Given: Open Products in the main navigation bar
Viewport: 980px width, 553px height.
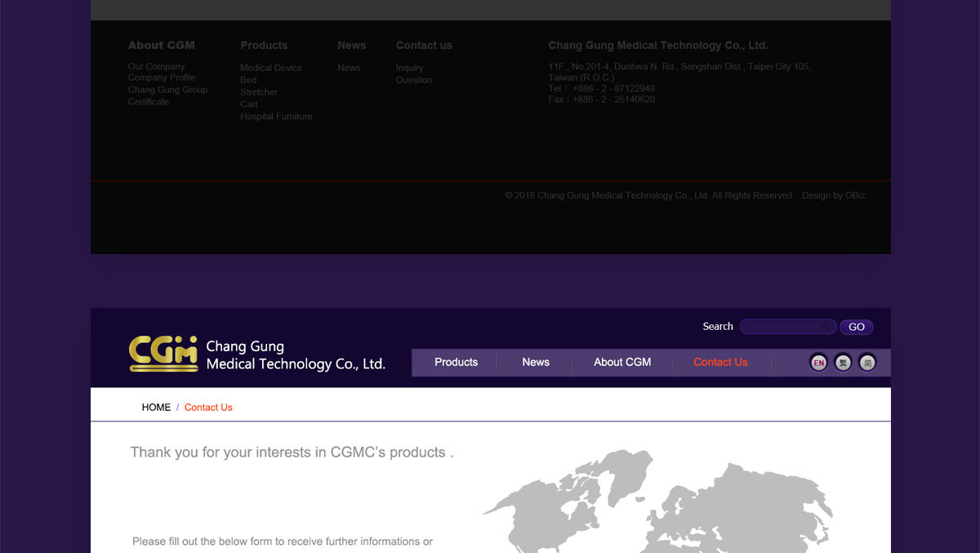Looking at the screenshot, I should (x=456, y=362).
